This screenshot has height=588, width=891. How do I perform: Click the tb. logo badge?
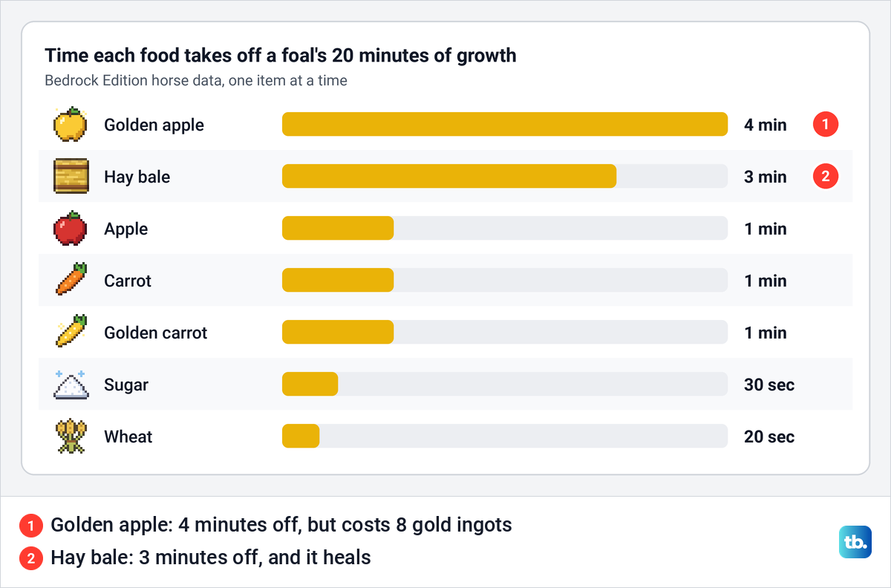[855, 543]
